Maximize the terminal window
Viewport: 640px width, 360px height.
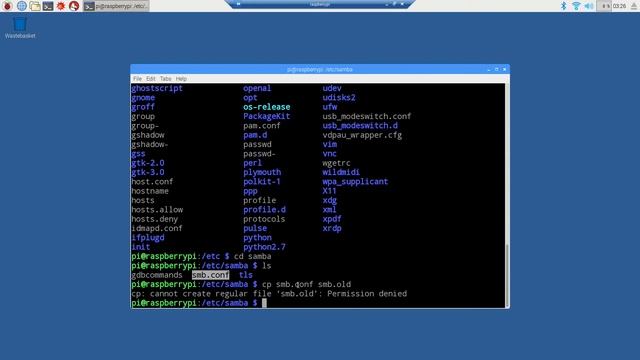tap(496, 69)
